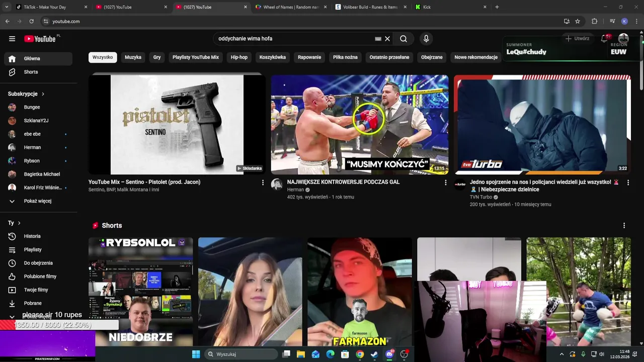Reload the page in Chrome

[31, 21]
